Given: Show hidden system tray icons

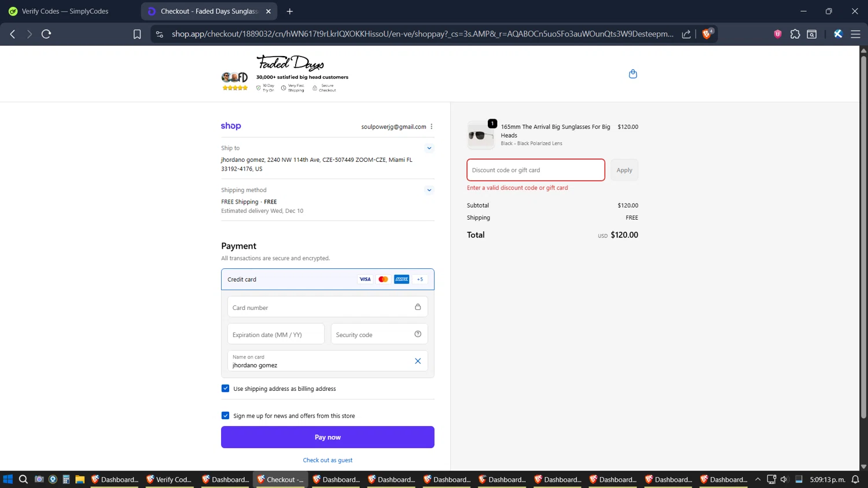Looking at the screenshot, I should pyautogui.click(x=757, y=479).
